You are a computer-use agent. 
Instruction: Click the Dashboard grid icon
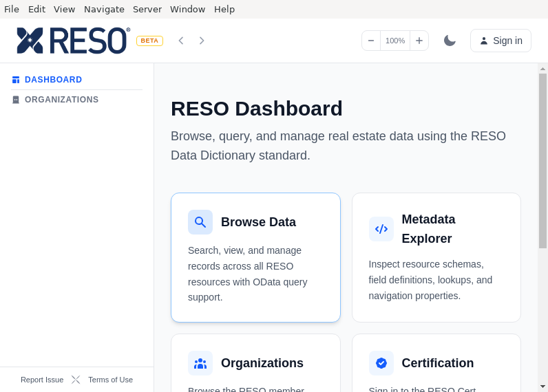pos(16,80)
